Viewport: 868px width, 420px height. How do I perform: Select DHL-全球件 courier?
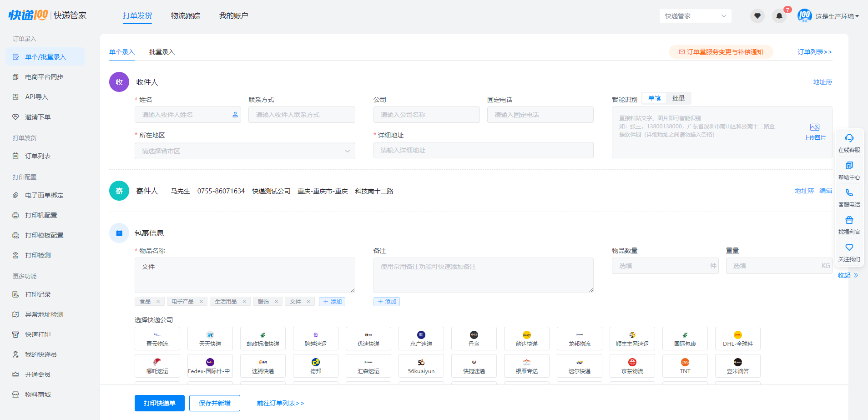pos(738,339)
